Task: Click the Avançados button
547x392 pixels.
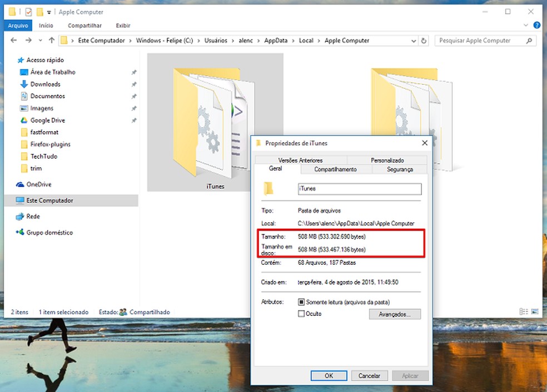Action: (x=395, y=314)
